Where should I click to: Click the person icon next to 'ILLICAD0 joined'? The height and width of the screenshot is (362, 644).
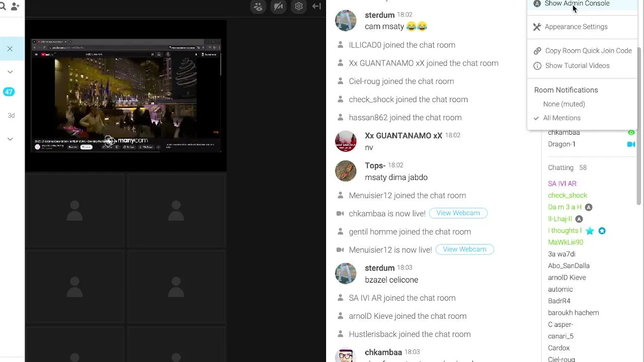(x=340, y=45)
